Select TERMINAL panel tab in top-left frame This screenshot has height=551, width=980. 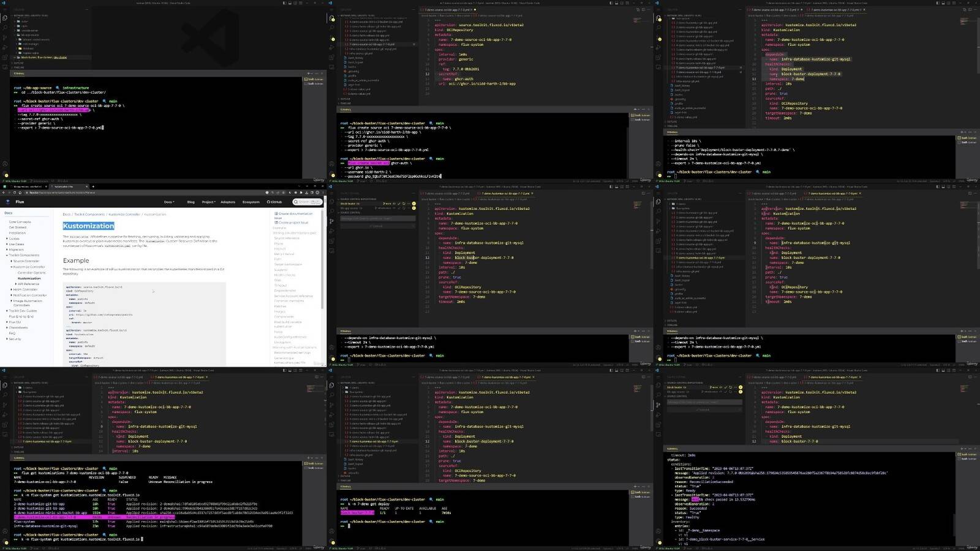(19, 73)
